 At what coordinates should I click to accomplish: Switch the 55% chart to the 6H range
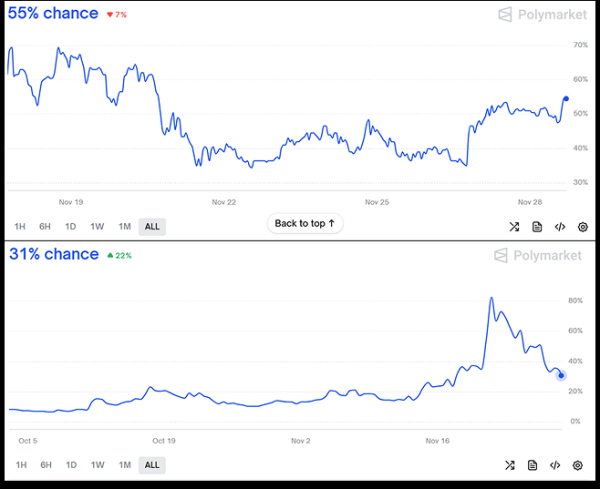click(x=46, y=227)
